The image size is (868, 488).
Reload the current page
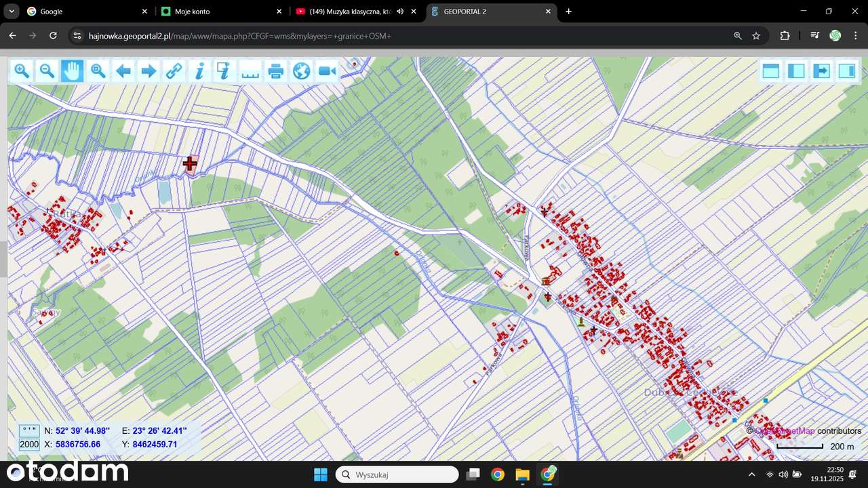53,35
